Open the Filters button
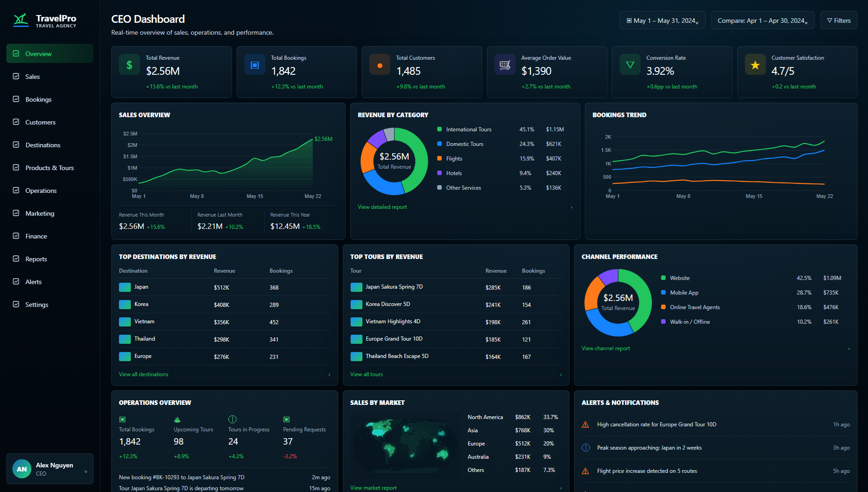 click(x=839, y=21)
